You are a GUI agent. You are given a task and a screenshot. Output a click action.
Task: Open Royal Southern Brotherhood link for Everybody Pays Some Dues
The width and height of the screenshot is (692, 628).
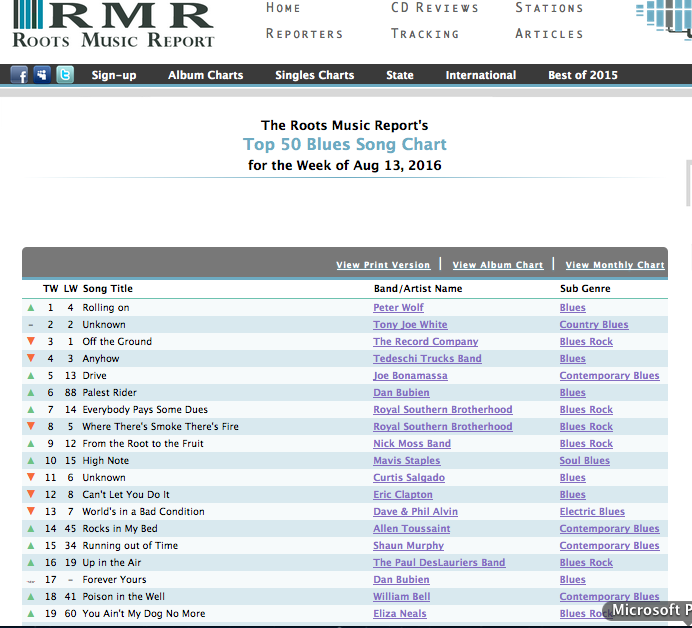(x=443, y=410)
